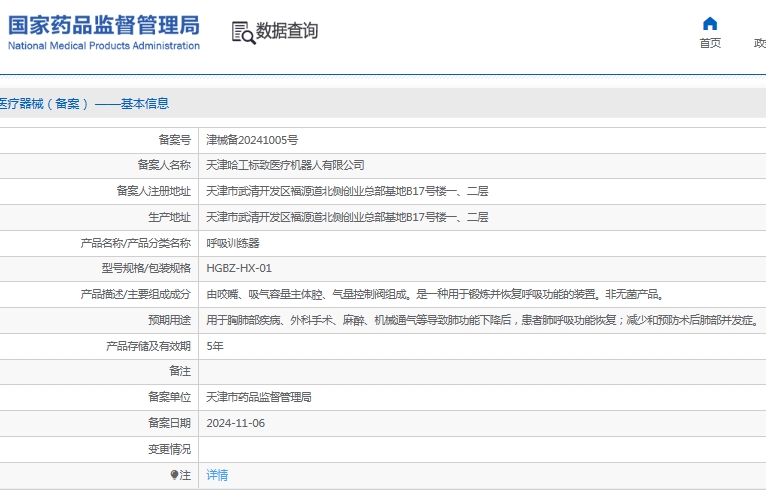
Task: Select the date 2024-11-06
Action: point(235,423)
